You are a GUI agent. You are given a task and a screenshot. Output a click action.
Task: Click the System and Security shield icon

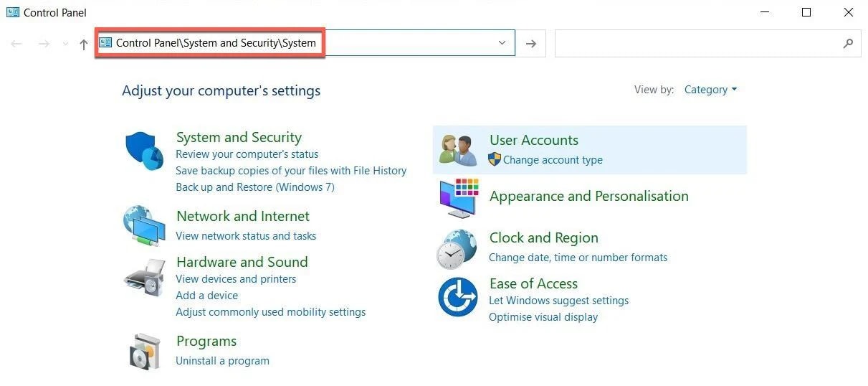(144, 151)
